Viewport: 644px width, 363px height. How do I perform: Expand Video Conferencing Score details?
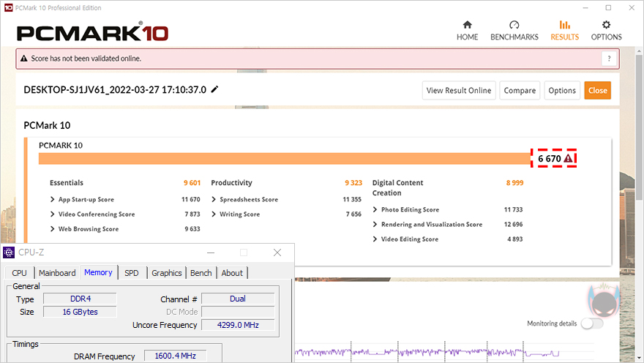click(x=52, y=214)
